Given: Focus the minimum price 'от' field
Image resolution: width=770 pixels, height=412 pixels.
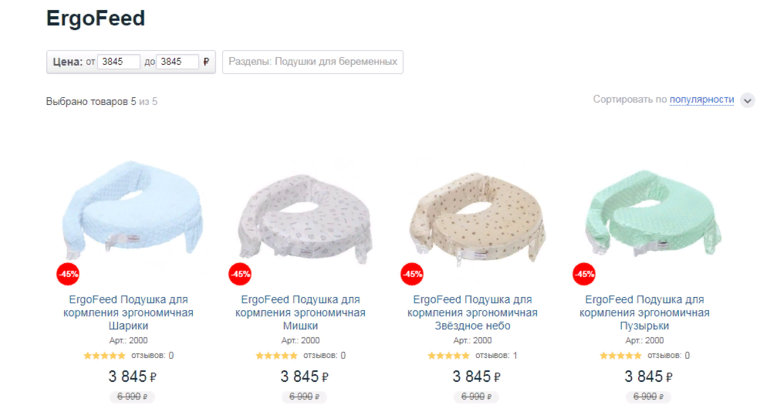Looking at the screenshot, I should point(118,62).
